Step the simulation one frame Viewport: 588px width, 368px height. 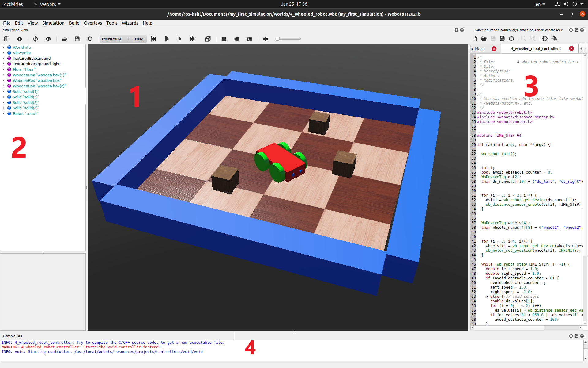(167, 39)
